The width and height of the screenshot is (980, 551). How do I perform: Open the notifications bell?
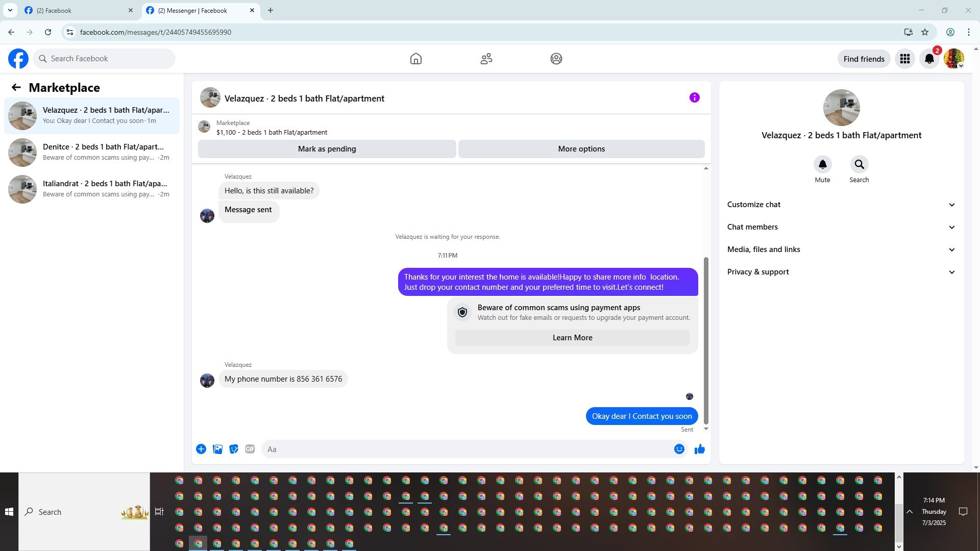[929, 59]
